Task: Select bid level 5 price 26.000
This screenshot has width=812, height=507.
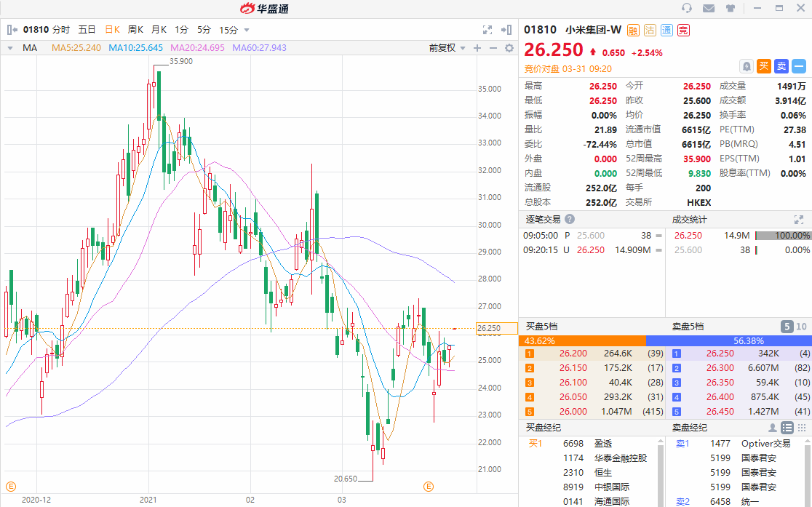Action: click(573, 411)
